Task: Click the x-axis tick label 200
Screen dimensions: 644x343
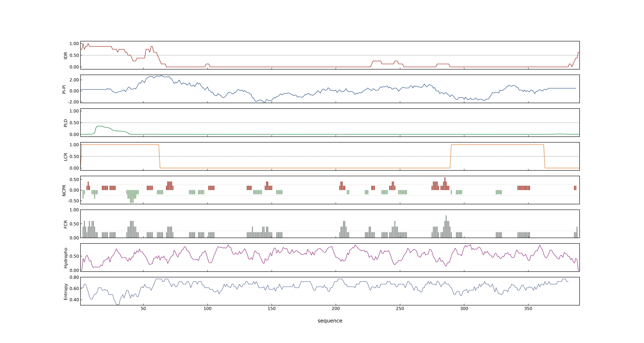Action: click(x=336, y=308)
